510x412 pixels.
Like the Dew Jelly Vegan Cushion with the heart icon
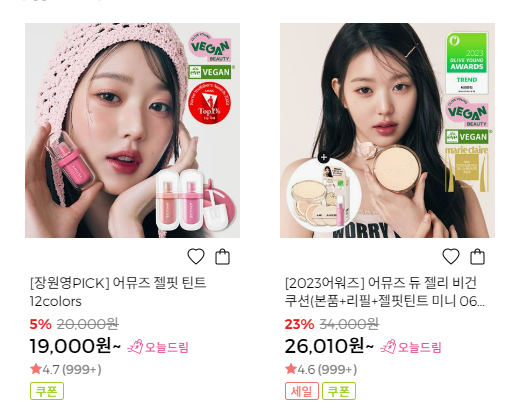451,256
